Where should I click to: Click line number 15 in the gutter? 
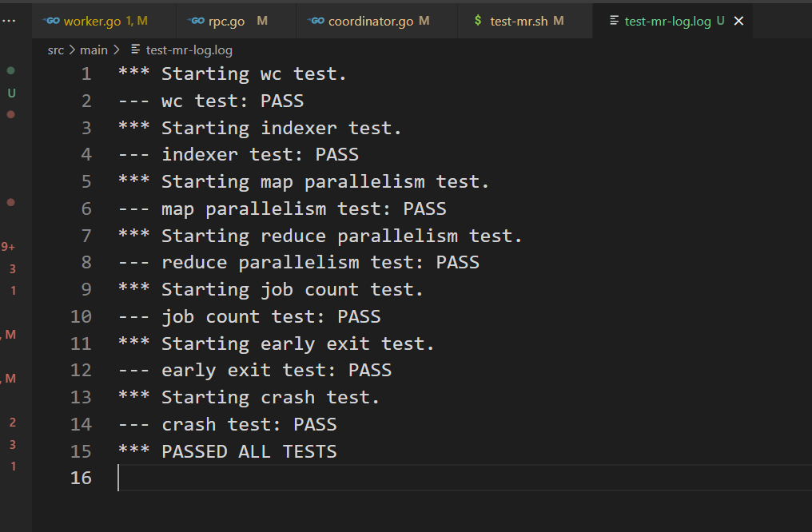(81, 451)
